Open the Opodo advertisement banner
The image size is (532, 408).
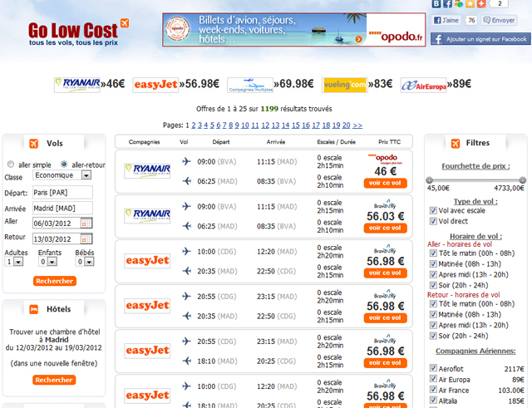[293, 30]
